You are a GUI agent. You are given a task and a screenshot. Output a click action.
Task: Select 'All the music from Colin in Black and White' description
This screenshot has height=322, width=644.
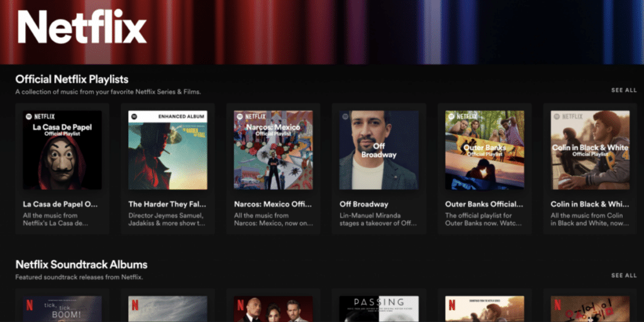[590, 219]
